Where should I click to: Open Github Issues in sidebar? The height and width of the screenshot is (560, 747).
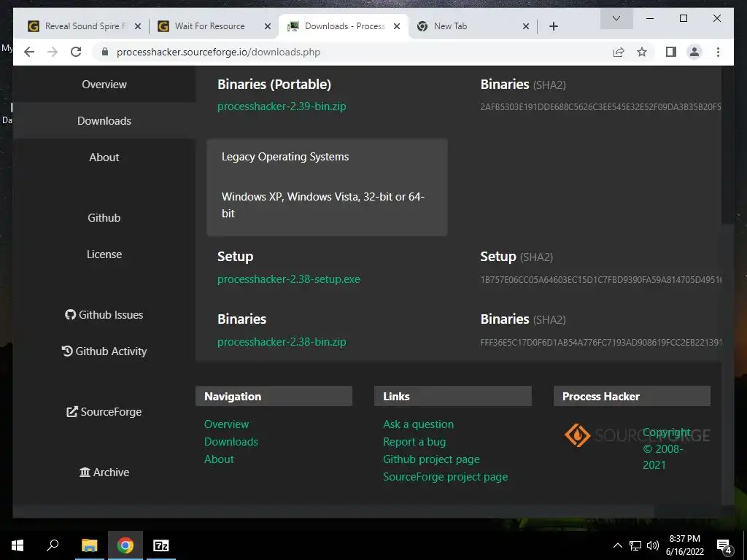pyautogui.click(x=104, y=315)
